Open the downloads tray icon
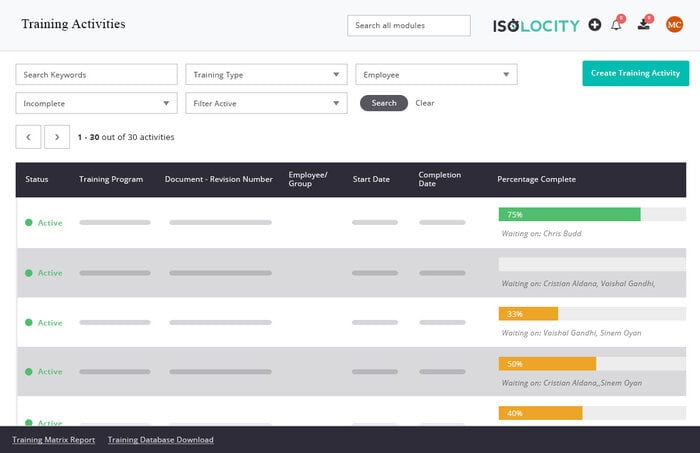This screenshot has width=700, height=453. [643, 24]
